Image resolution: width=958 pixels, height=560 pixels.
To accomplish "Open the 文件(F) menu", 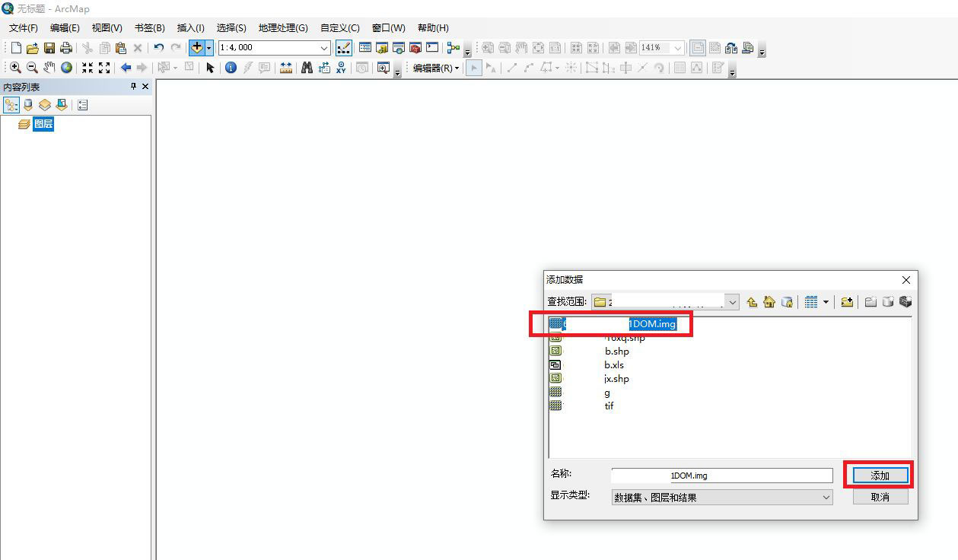I will coord(24,28).
